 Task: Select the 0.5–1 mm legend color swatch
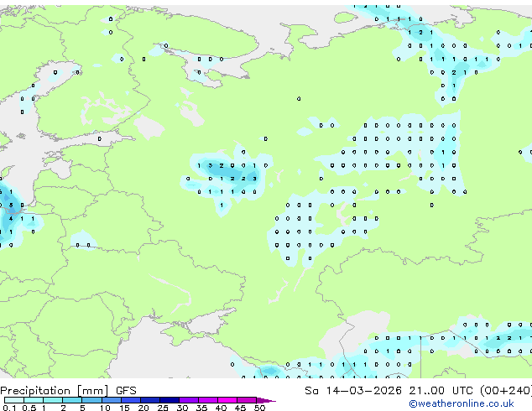point(34,400)
